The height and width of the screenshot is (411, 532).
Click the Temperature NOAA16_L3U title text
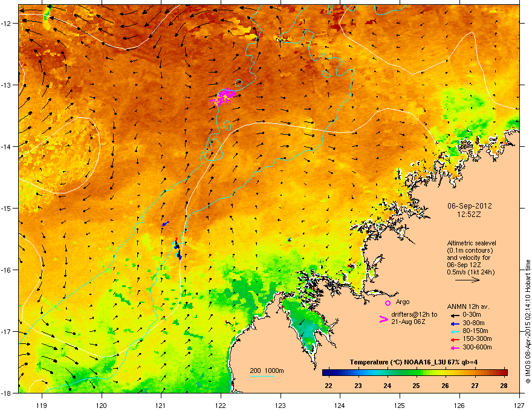click(414, 362)
